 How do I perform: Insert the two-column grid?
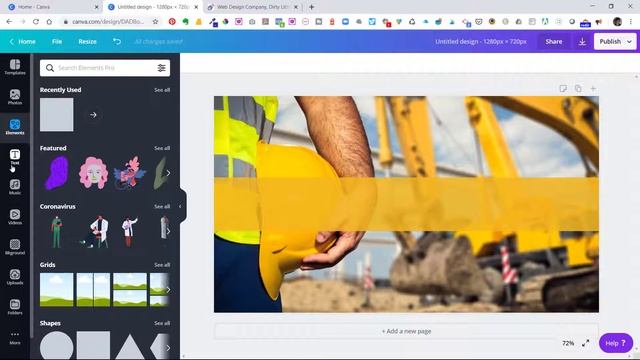(93, 289)
